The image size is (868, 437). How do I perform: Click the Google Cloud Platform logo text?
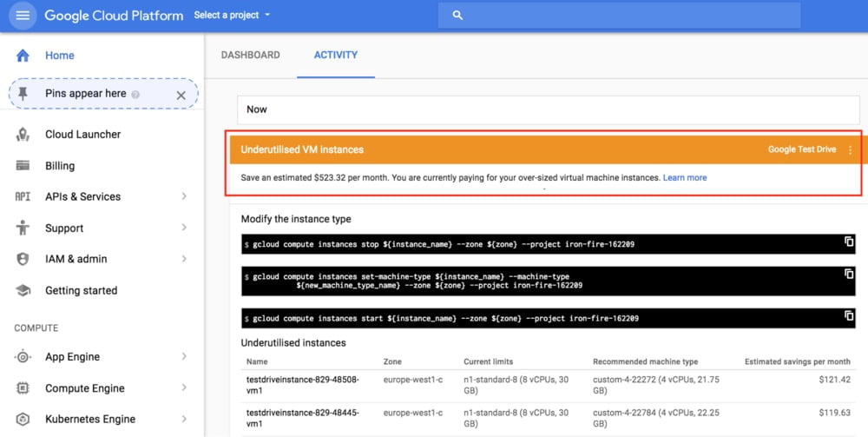pos(114,16)
